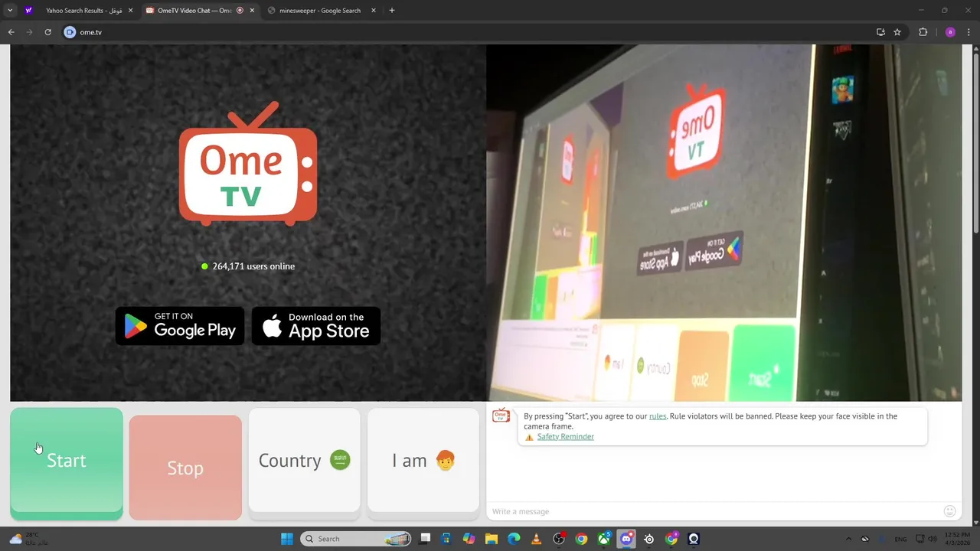
Task: Open Copilot from the taskbar
Action: (469, 539)
